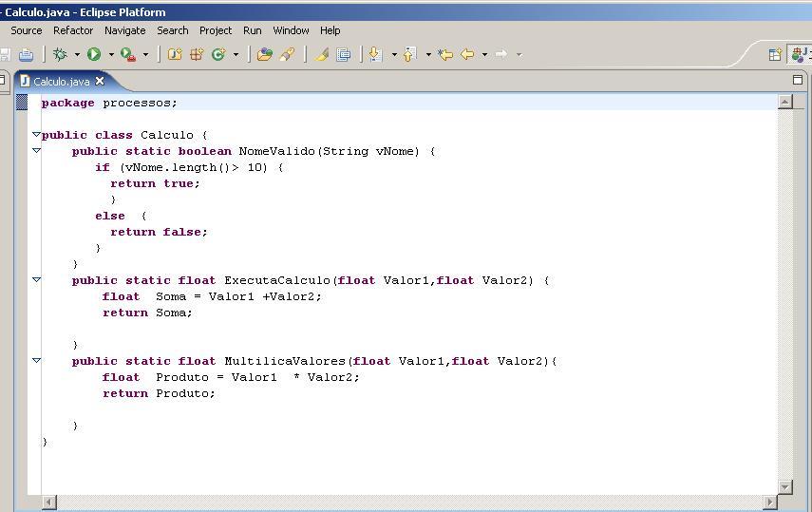Maximize the editor area icon
This screenshot has height=512, width=812.
[798, 79]
